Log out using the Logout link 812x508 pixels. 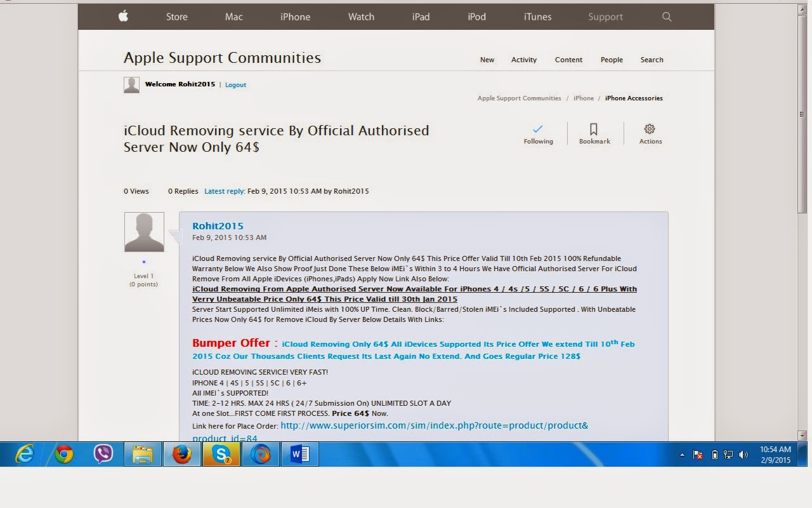pyautogui.click(x=235, y=85)
